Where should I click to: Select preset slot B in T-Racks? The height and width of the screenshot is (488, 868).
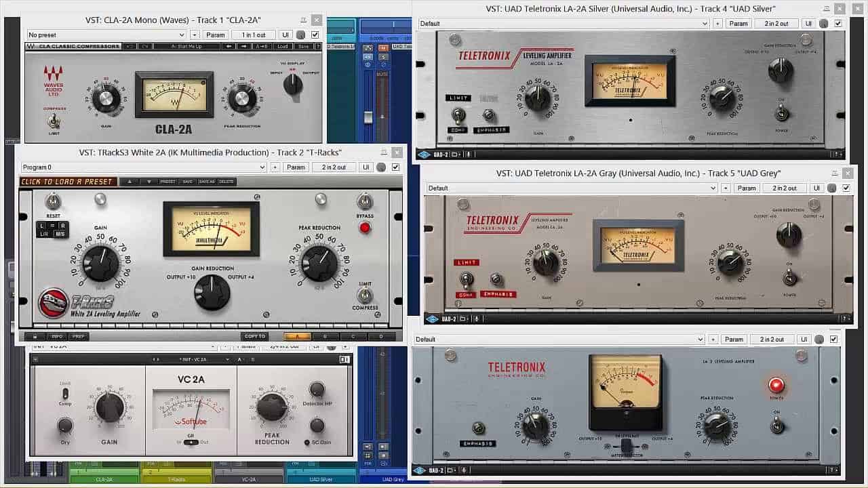[325, 336]
